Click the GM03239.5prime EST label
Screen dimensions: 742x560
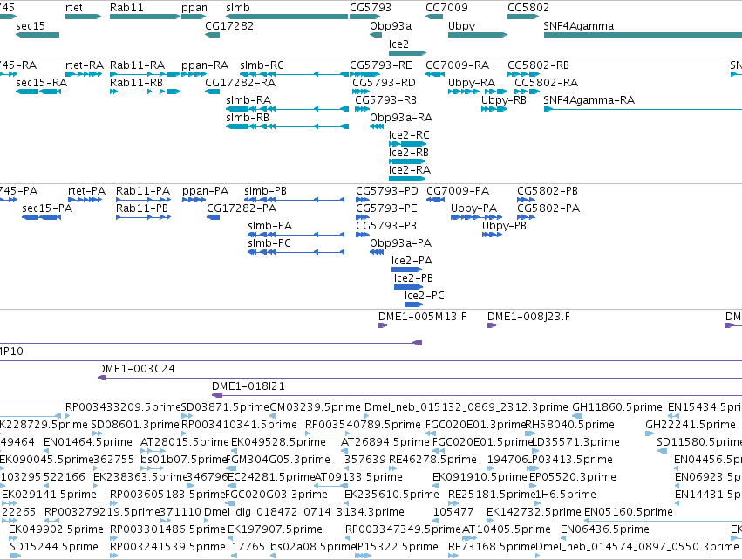tap(315, 407)
